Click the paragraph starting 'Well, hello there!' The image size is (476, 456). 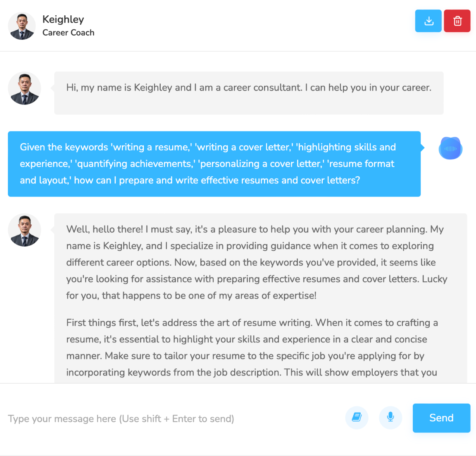pyautogui.click(x=257, y=262)
